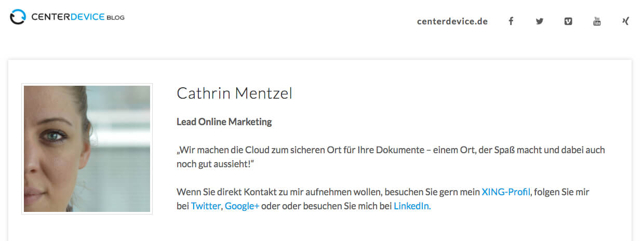
Task: Follow the Twitter text link
Action: point(206,206)
